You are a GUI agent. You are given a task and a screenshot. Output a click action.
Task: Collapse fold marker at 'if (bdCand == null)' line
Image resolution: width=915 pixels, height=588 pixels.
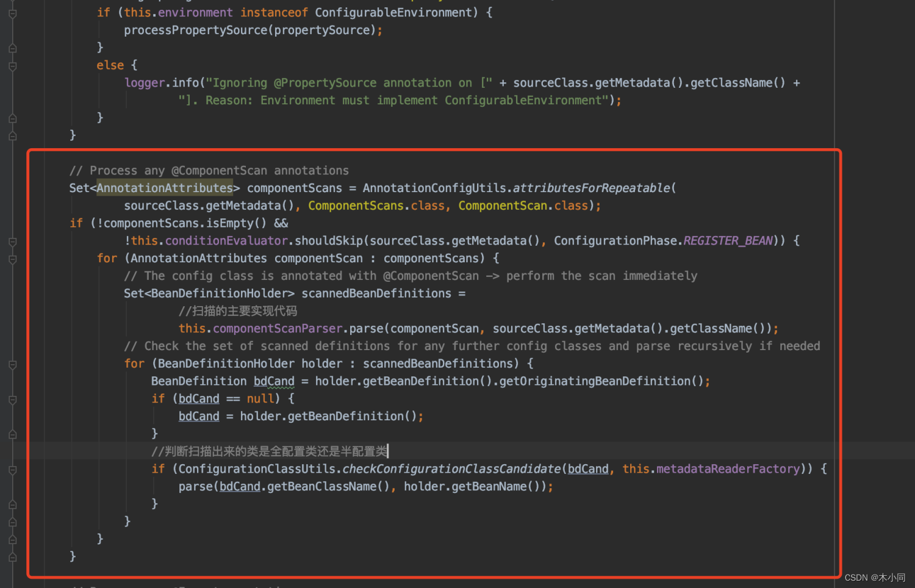12,400
